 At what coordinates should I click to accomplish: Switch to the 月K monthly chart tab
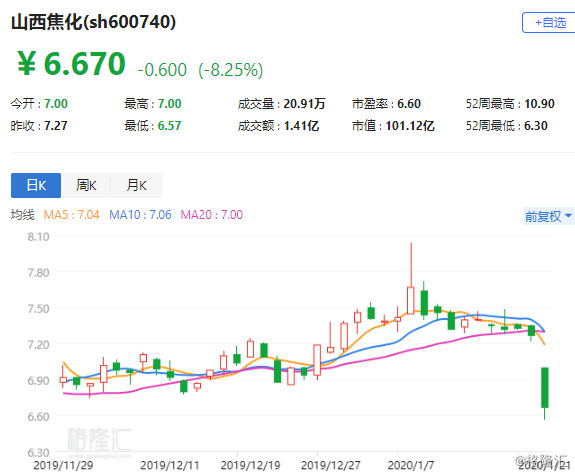pos(136,186)
